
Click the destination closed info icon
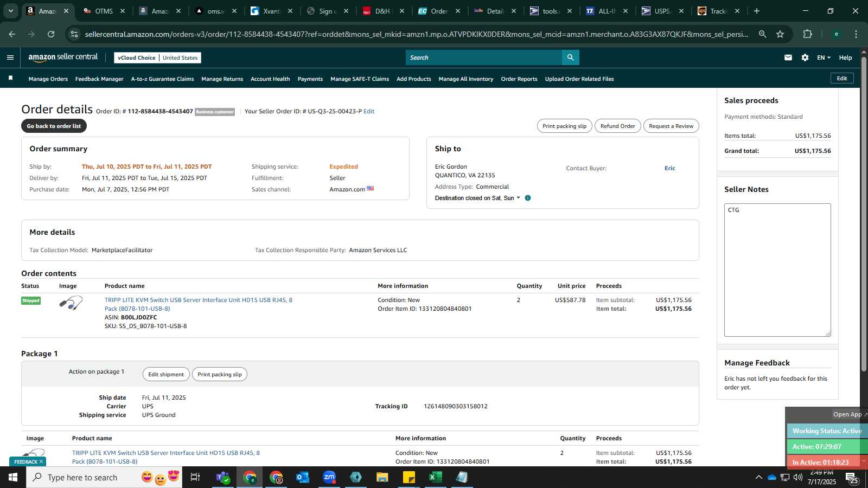coord(528,198)
